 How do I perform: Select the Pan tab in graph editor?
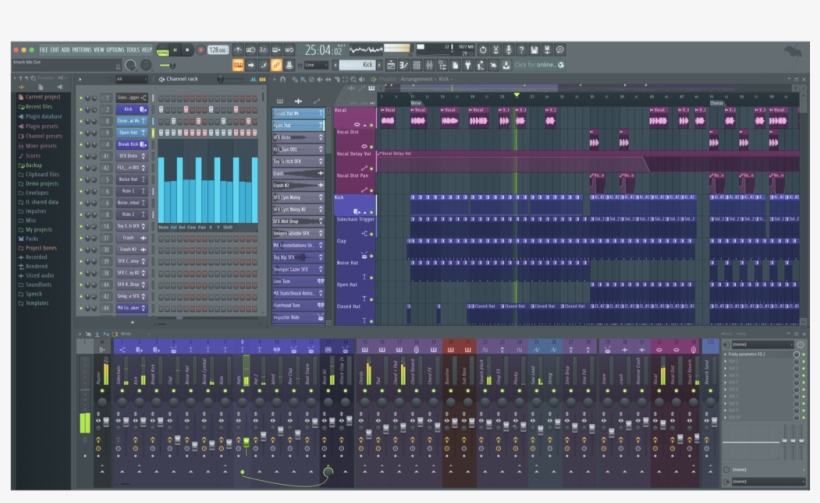(x=202, y=227)
